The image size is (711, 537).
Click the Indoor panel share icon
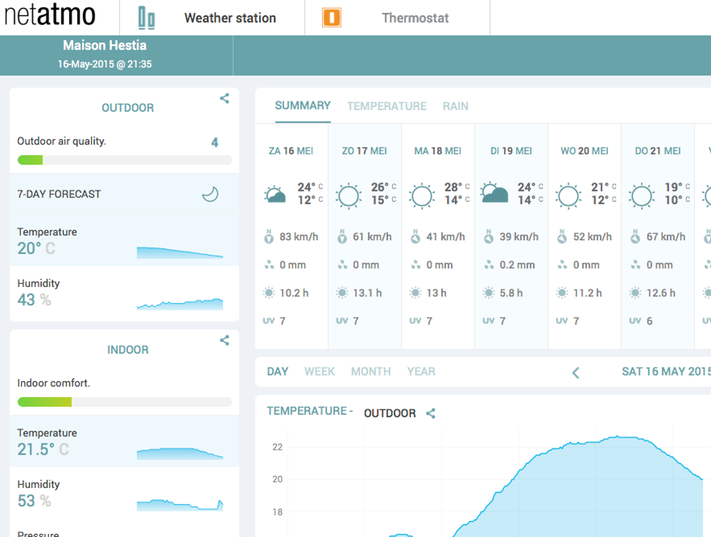click(225, 341)
